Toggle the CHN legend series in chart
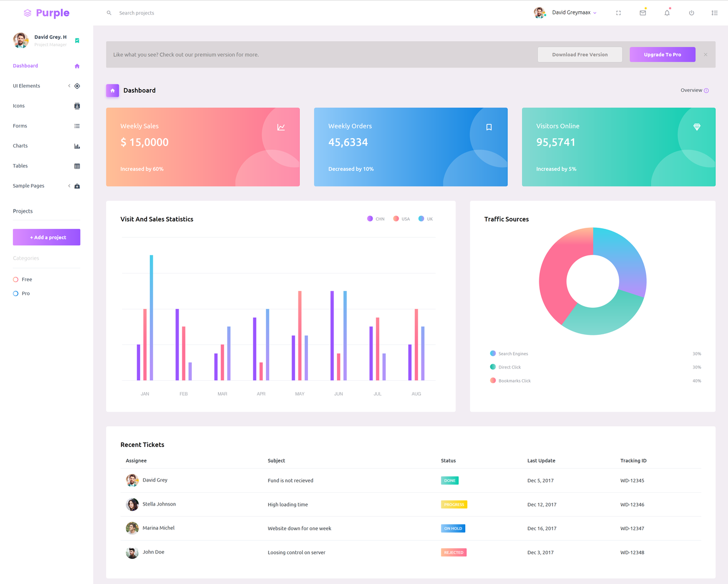The width and height of the screenshot is (728, 584). tap(376, 219)
